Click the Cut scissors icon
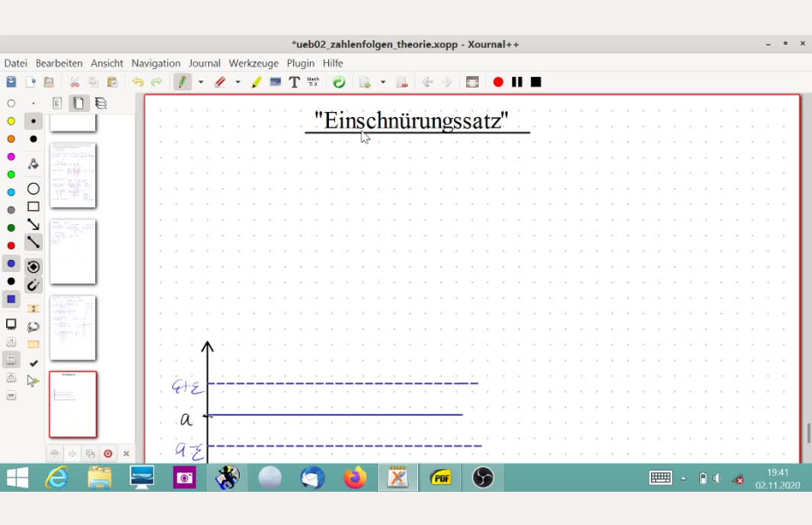 pos(74,81)
